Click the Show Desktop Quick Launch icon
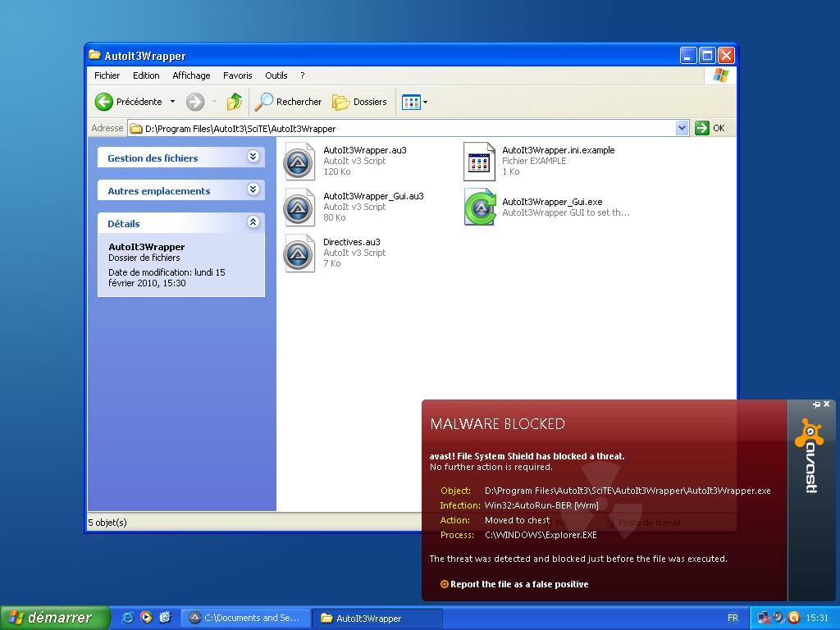840x630 pixels. [x=164, y=618]
